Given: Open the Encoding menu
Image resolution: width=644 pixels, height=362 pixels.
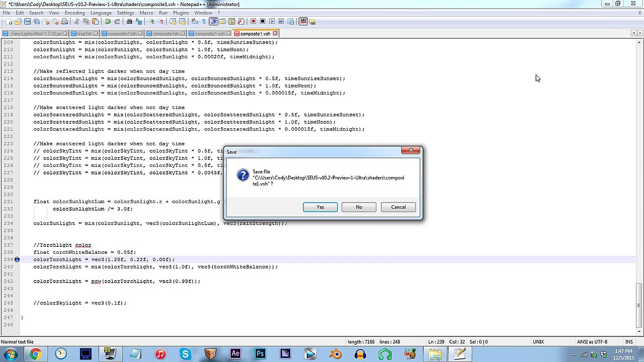Looking at the screenshot, I should pos(74,13).
